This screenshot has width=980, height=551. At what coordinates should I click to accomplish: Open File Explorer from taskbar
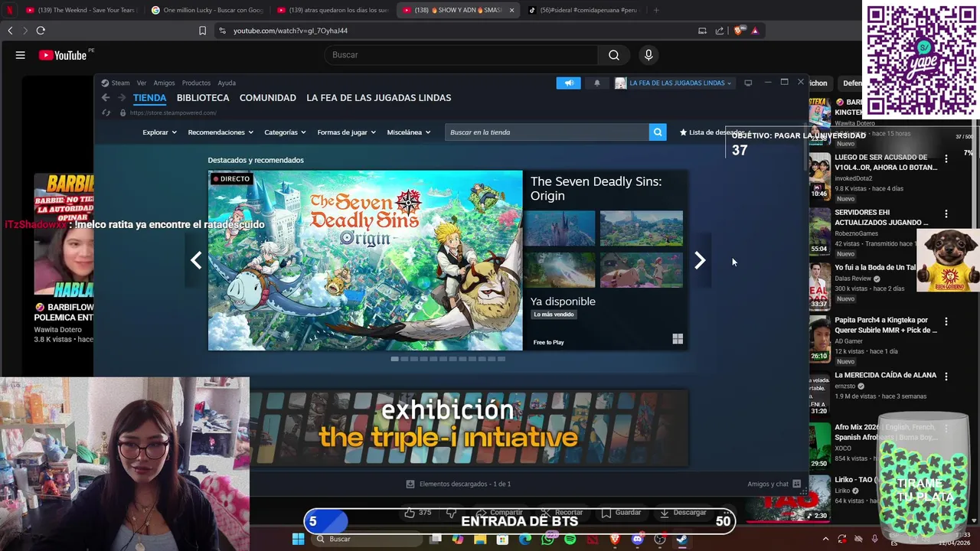480,540
